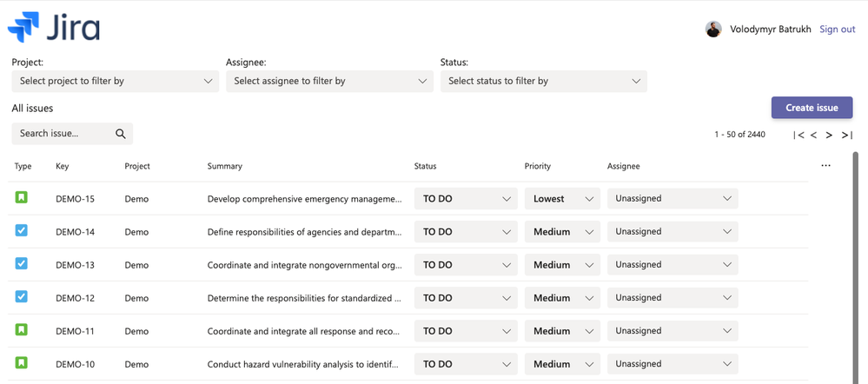Click the task type icon for DEMO-12

tap(22, 297)
